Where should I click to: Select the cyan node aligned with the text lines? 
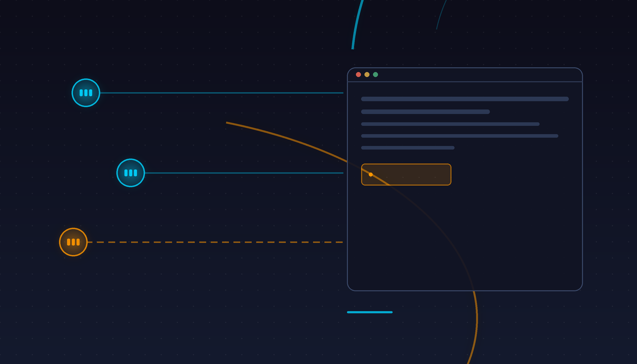[86, 93]
